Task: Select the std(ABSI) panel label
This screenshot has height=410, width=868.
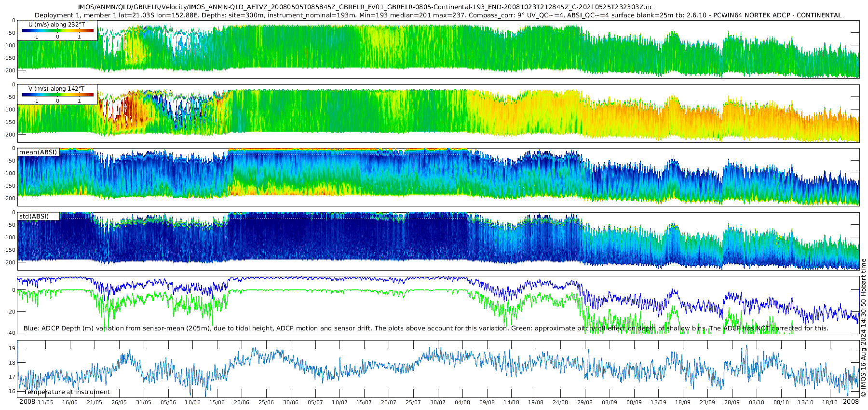Action: (x=34, y=216)
